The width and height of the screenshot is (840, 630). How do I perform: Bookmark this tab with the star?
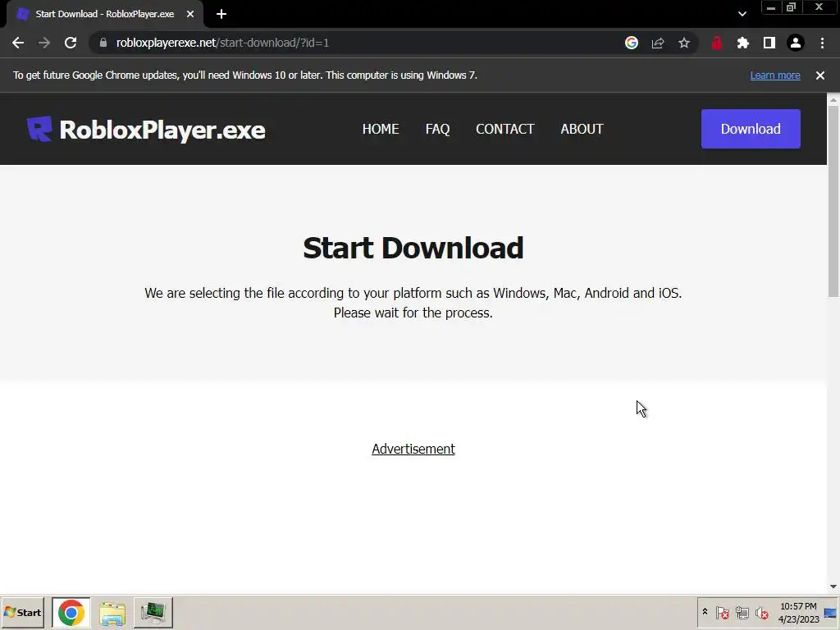tap(684, 43)
